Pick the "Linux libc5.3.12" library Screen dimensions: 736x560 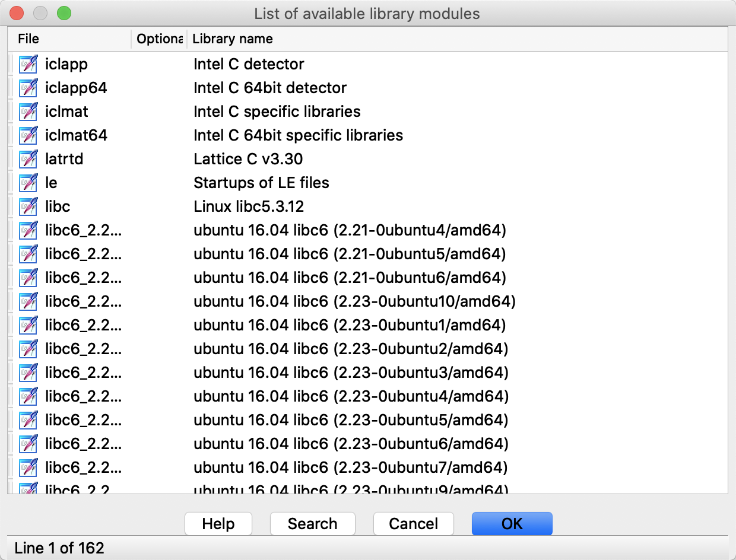(x=249, y=206)
